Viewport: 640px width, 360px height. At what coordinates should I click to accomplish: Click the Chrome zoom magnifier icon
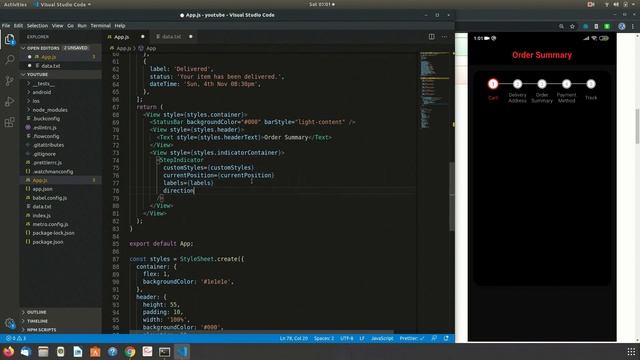[561, 26]
